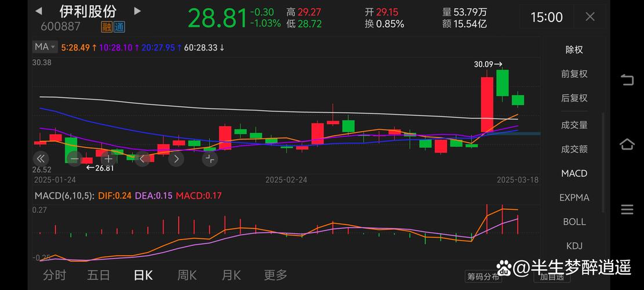
Task: Select 前复权 price adjustment mode
Action: [574, 74]
